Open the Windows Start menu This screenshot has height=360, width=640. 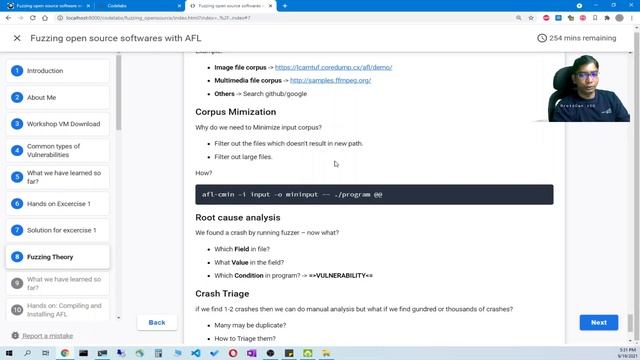pyautogui.click(x=9, y=353)
